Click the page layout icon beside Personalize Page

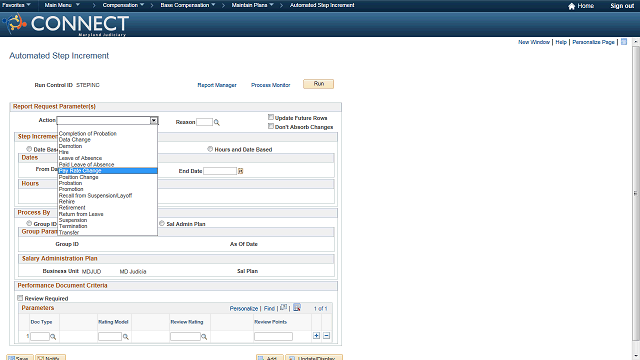click(x=624, y=42)
